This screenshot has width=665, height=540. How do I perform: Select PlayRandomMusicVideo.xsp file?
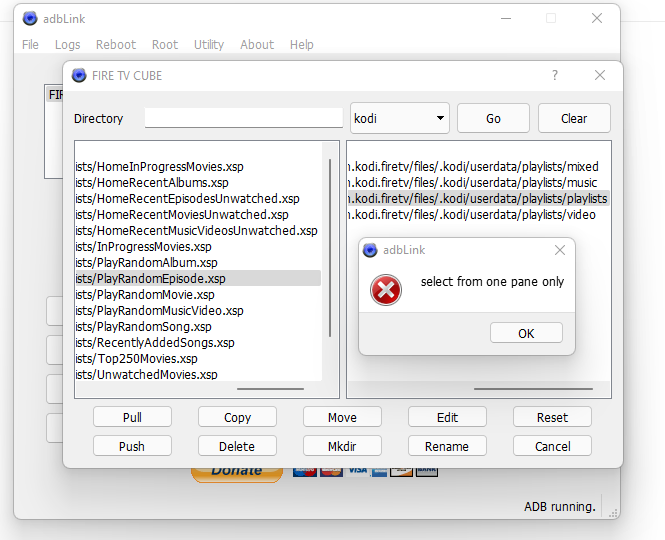pos(198,311)
